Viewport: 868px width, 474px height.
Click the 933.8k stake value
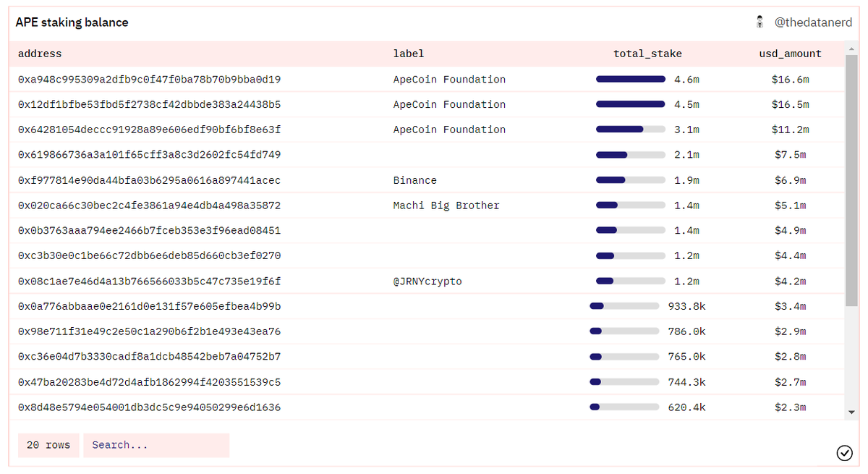(x=686, y=306)
